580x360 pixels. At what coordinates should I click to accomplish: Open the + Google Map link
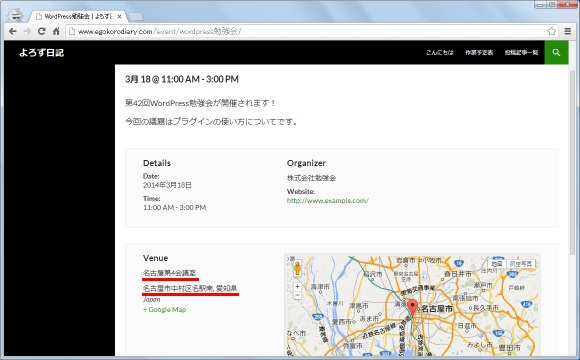[x=165, y=310]
